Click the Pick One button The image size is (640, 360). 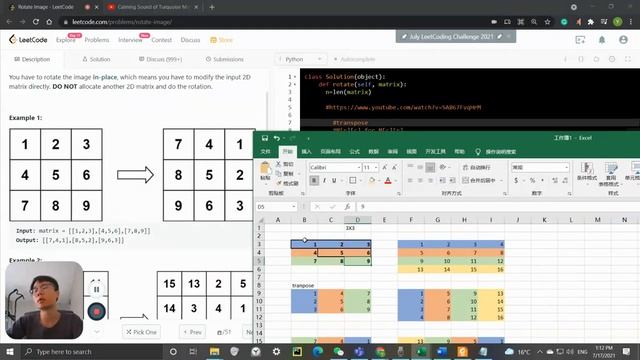tap(141, 332)
